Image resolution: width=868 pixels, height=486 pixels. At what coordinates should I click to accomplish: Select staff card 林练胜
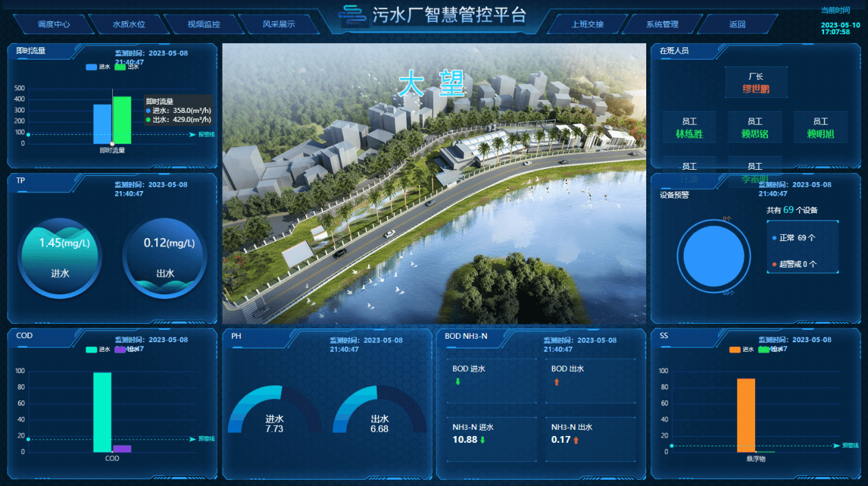689,128
